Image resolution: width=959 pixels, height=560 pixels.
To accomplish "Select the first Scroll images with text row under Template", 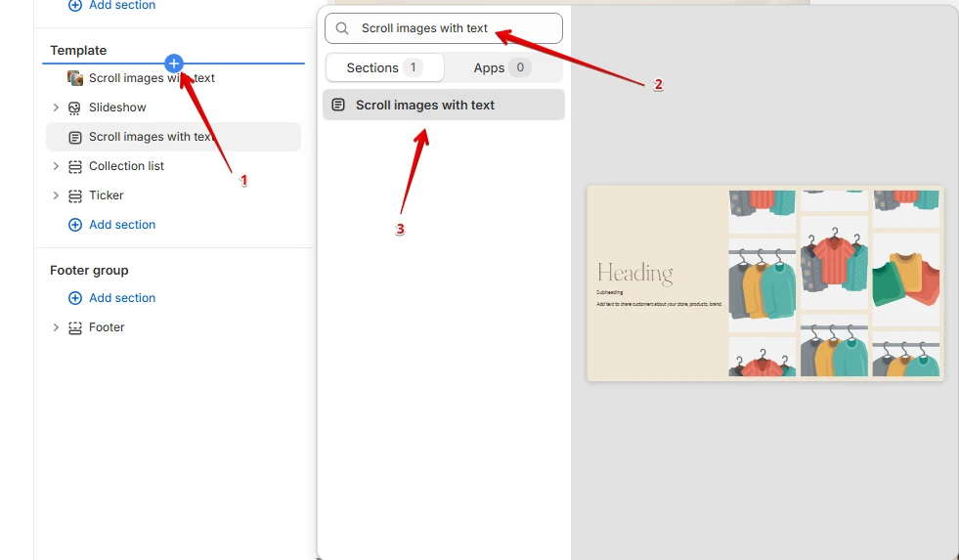I will click(152, 77).
